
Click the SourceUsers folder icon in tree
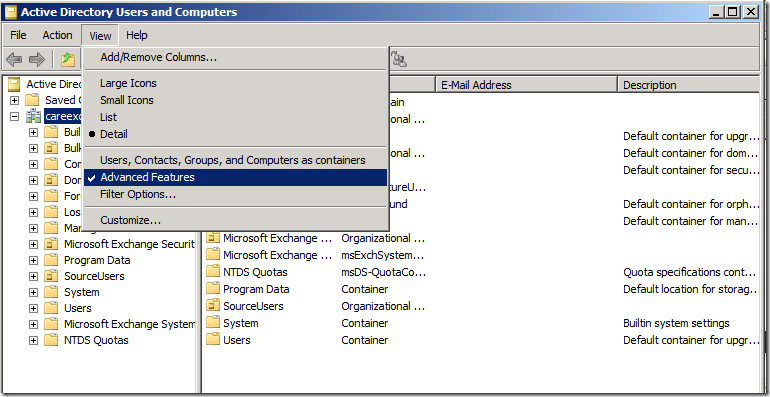(x=51, y=276)
